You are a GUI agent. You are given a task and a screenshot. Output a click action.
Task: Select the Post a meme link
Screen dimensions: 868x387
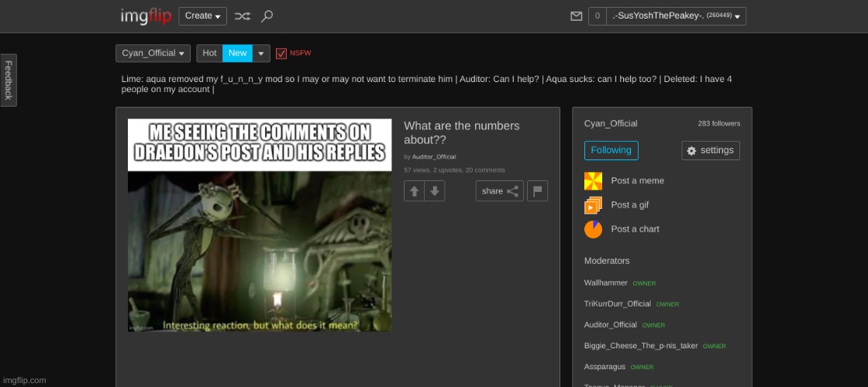[x=638, y=181]
